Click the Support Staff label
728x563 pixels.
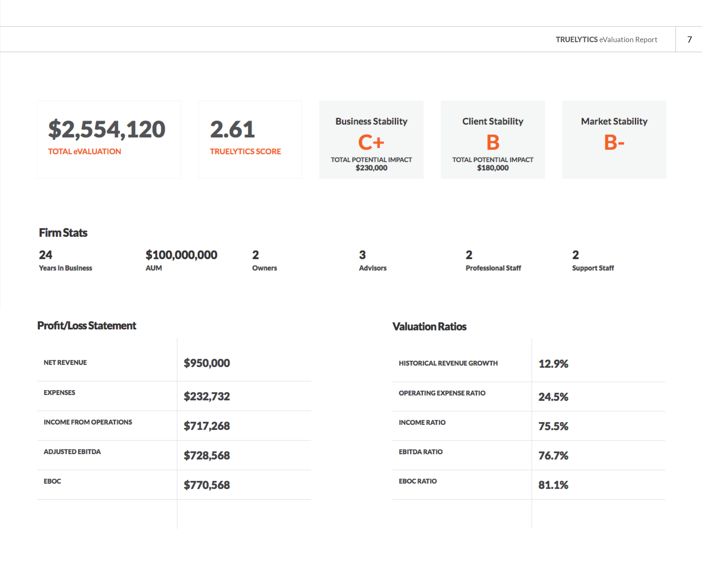593,268
